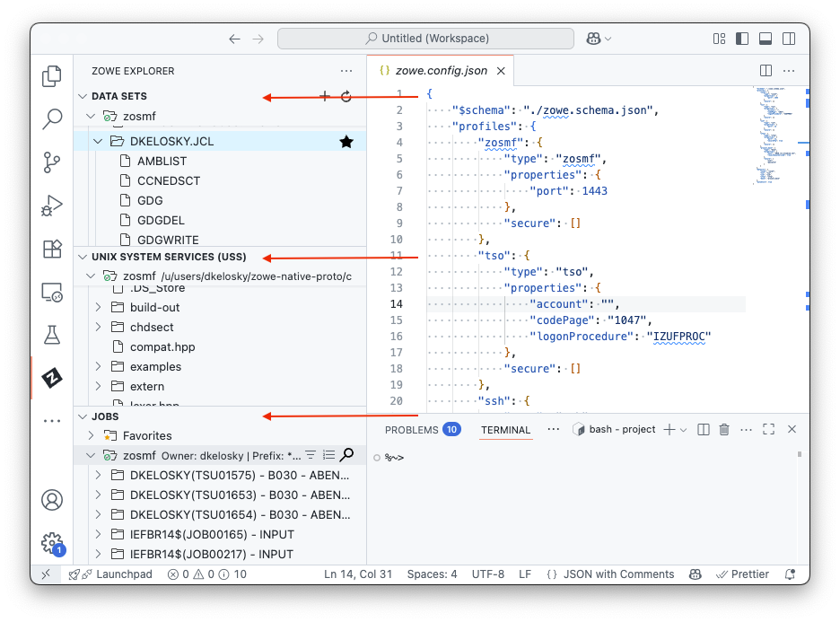Show hidden panel tabs
Viewport: 840px width, 622px height.
point(554,429)
